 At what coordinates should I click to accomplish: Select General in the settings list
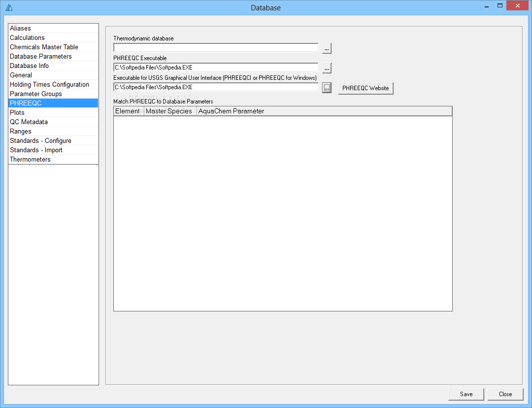(53, 75)
